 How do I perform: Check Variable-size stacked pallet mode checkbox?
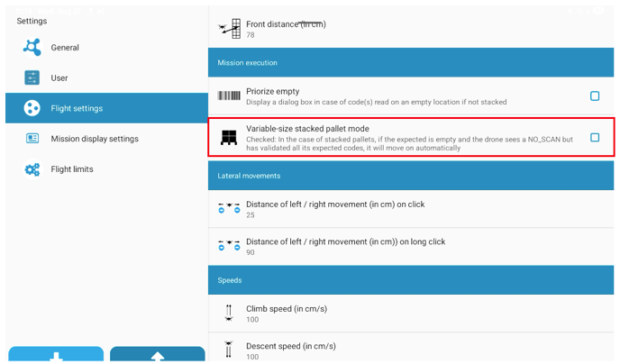click(x=594, y=137)
